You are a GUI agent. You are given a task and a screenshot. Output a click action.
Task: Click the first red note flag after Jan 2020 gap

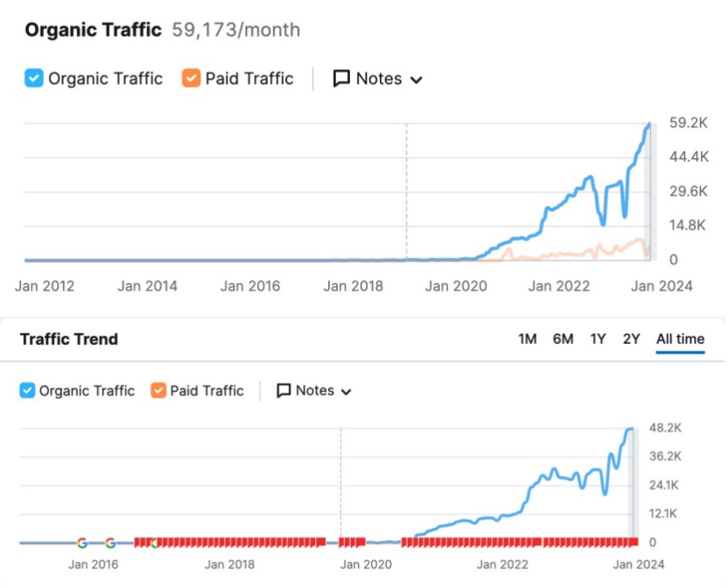coord(406,542)
